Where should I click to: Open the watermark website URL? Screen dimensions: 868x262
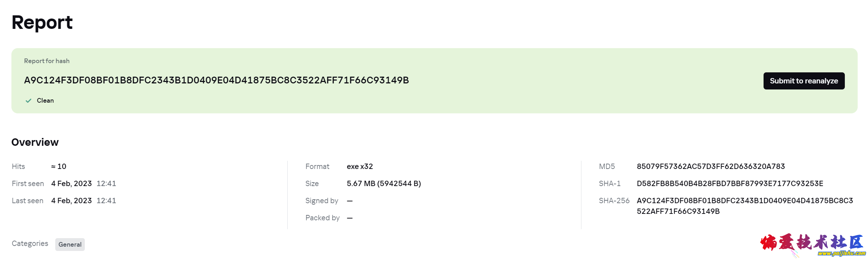pyautogui.click(x=841, y=253)
